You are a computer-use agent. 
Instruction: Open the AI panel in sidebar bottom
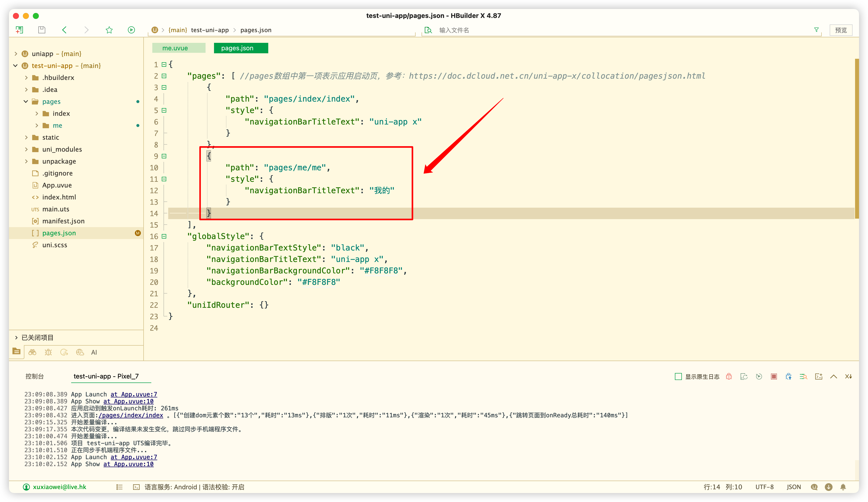pos(94,352)
